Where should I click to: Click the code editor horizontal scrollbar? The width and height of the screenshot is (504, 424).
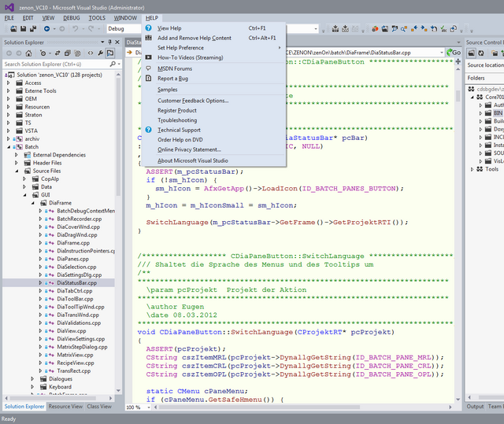[259, 407]
